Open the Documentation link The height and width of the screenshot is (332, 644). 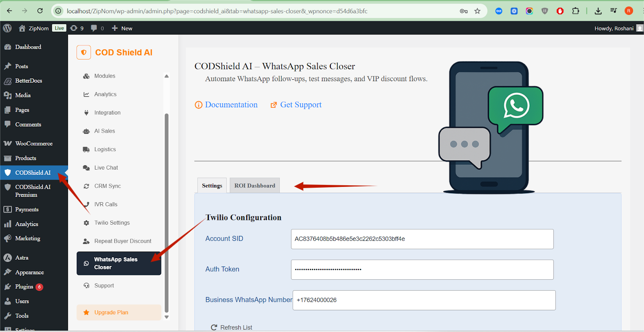(231, 105)
